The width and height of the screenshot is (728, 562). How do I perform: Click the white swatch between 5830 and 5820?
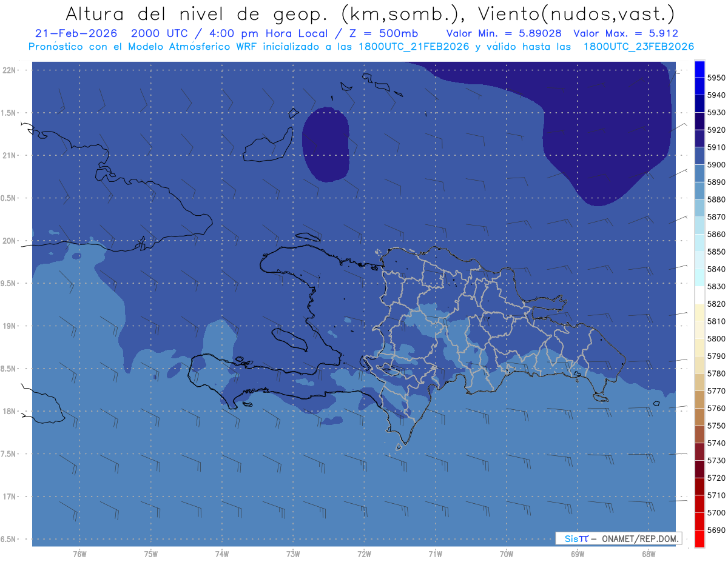(699, 295)
